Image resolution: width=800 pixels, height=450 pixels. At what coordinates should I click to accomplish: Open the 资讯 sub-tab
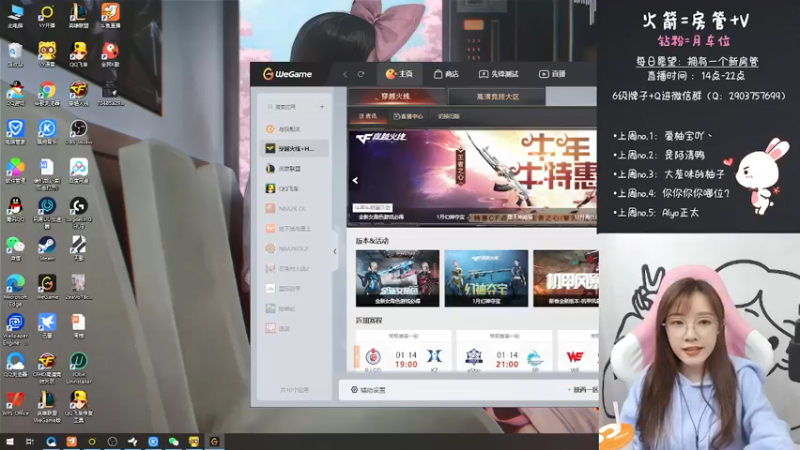367,116
